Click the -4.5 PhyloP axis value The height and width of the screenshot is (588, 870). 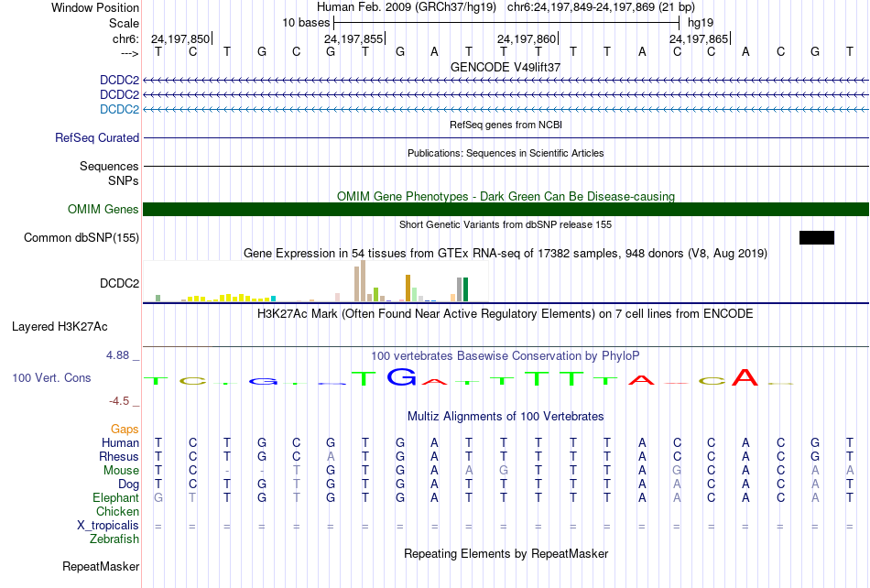point(119,401)
